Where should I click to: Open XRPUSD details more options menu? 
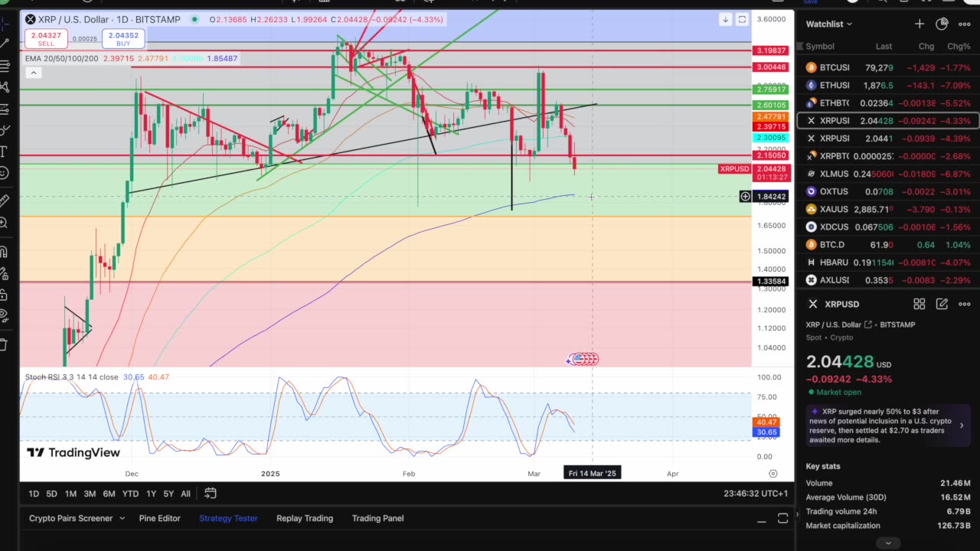(x=965, y=304)
